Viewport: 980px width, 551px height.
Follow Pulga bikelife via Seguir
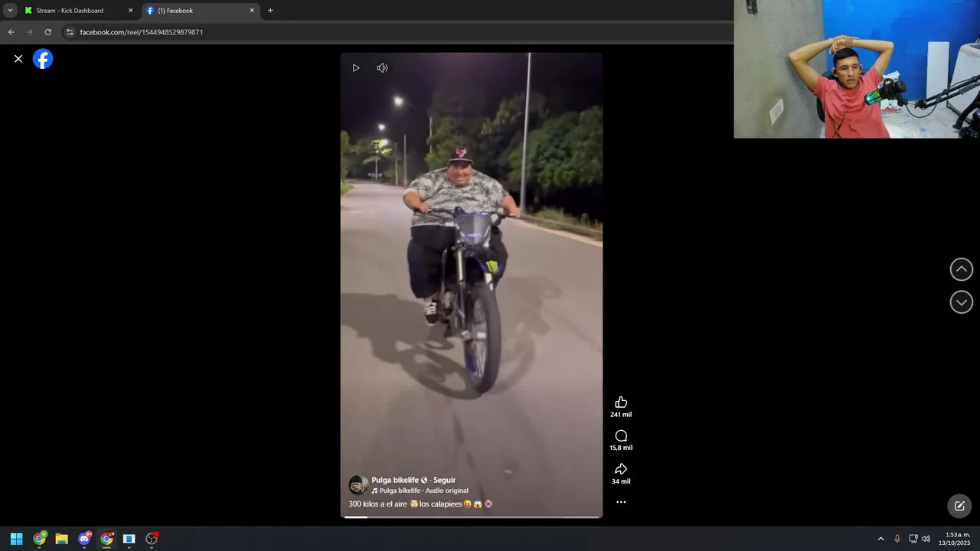[444, 480]
